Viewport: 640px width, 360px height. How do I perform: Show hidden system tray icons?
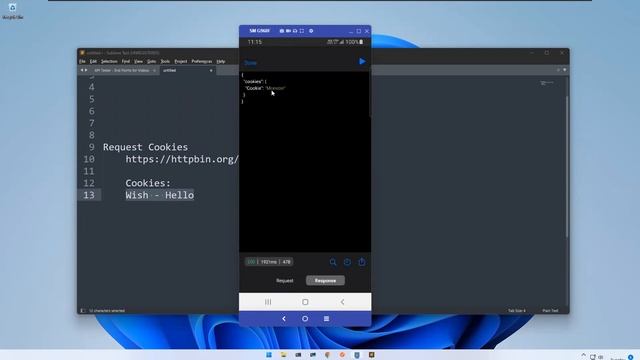[x=583, y=356]
